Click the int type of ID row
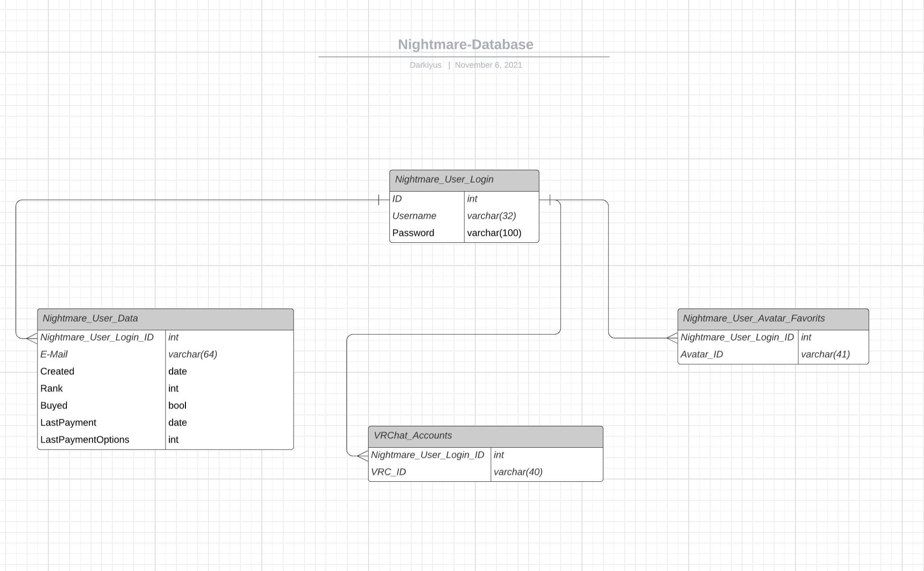 coord(501,199)
